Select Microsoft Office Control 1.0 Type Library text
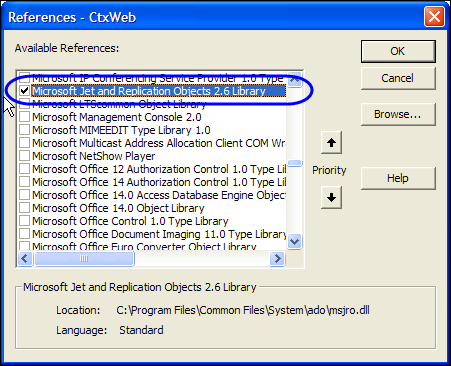This screenshot has height=366, width=451. (130, 221)
